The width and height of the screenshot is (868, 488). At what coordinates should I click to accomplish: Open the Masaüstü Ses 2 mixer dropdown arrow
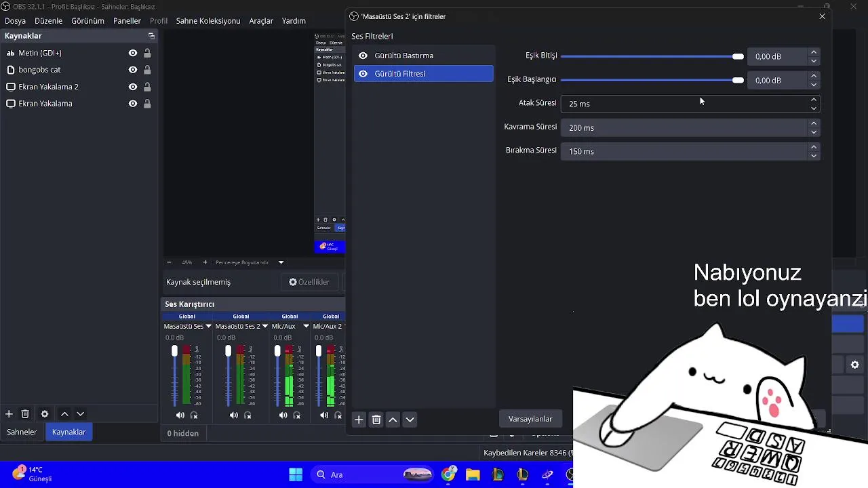coord(265,326)
